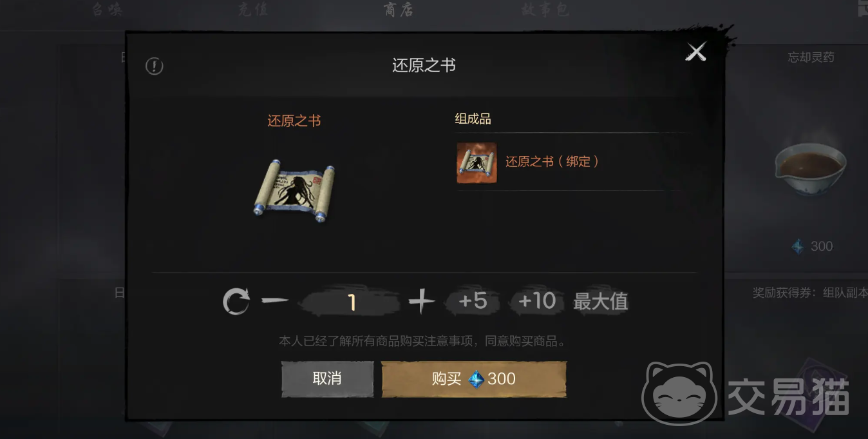
Task: Add five with the +5 button
Action: (473, 301)
